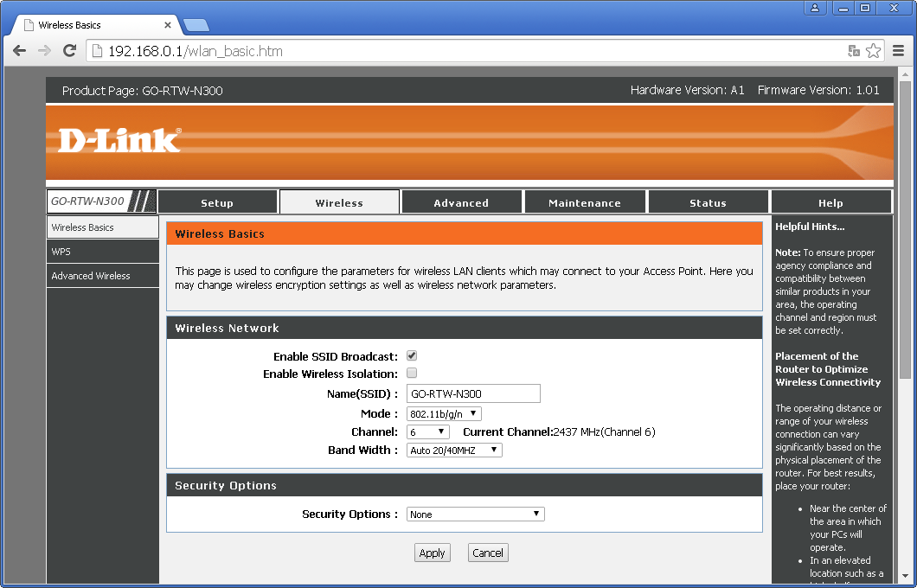The image size is (917, 588).
Task: Reload the router page
Action: (69, 51)
